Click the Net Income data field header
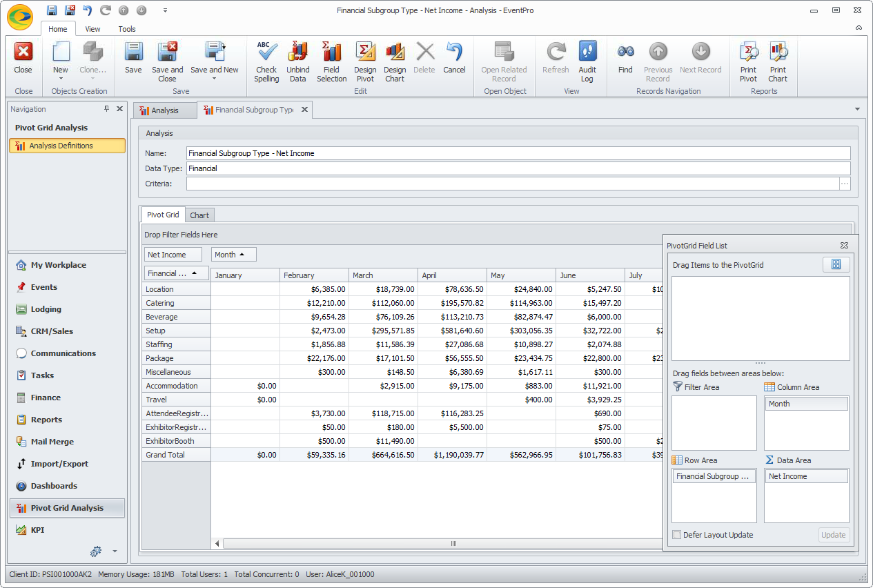Viewport: 873px width, 588px height. [173, 255]
